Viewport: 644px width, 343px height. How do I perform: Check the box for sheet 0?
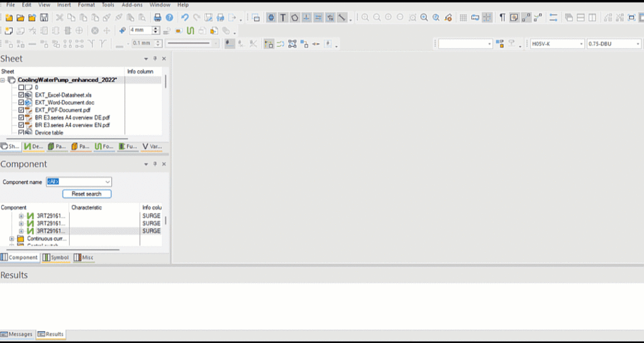click(21, 87)
